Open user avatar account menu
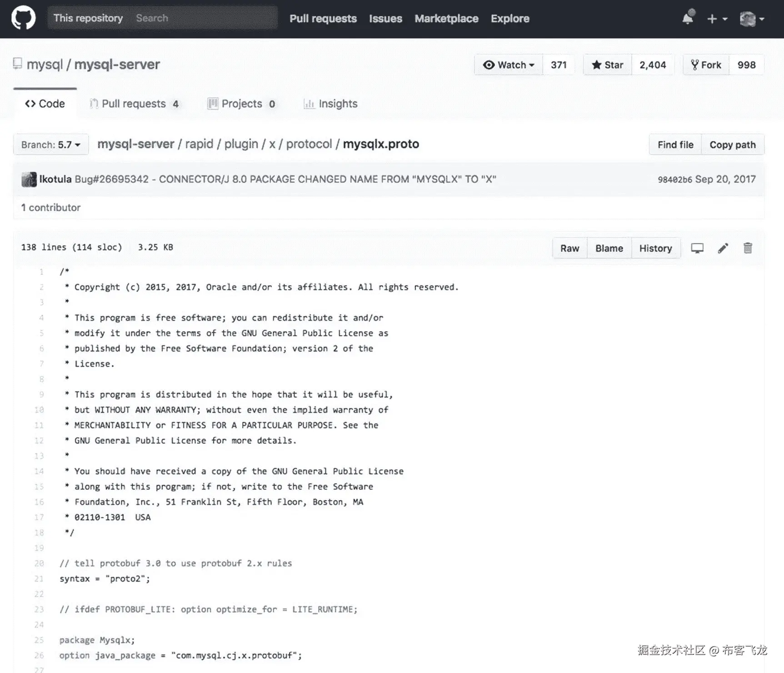This screenshot has height=673, width=784. tap(752, 19)
